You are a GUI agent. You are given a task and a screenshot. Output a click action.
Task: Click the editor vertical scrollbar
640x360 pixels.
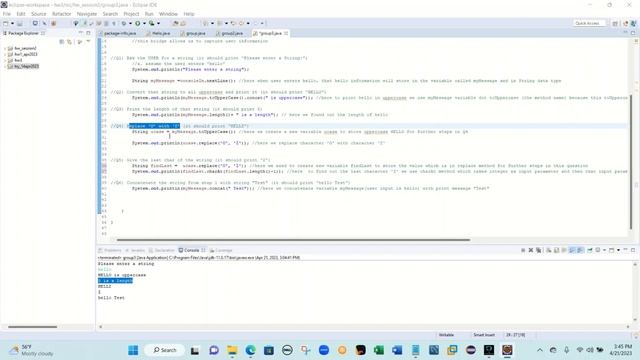(631, 161)
